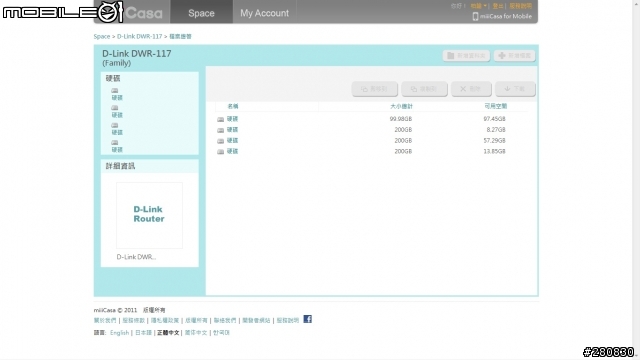
Task: Click the plus icon on add file button
Action: click(x=502, y=56)
